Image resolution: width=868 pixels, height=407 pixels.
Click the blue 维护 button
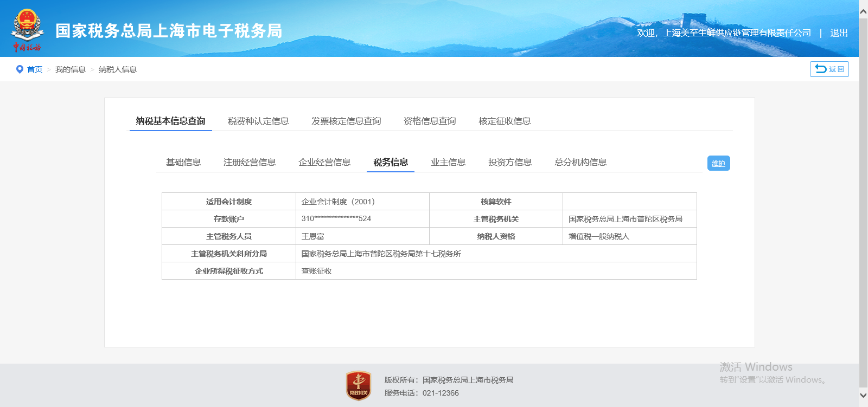coord(718,163)
